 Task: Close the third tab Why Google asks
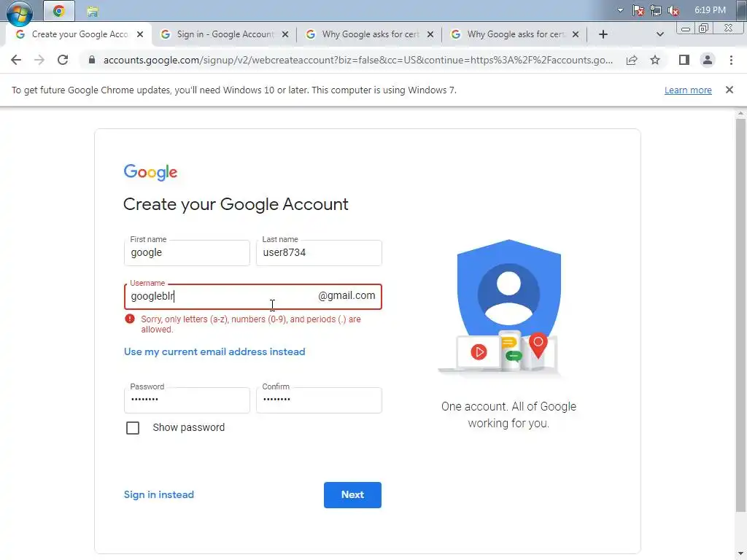point(430,34)
